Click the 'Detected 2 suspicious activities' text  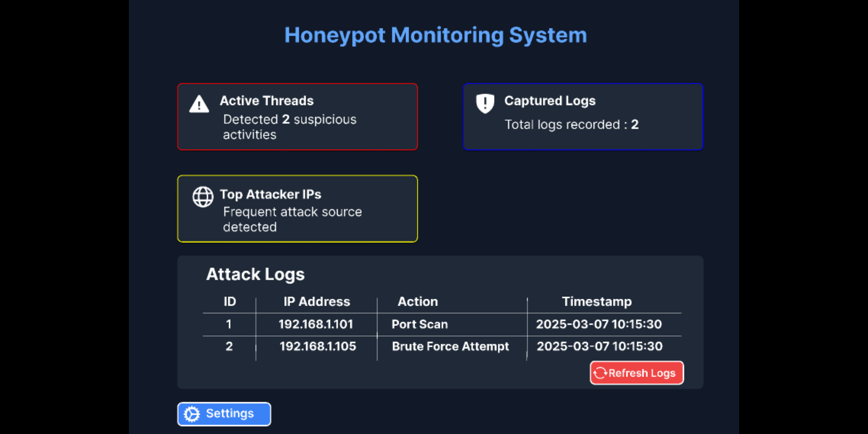(x=290, y=127)
